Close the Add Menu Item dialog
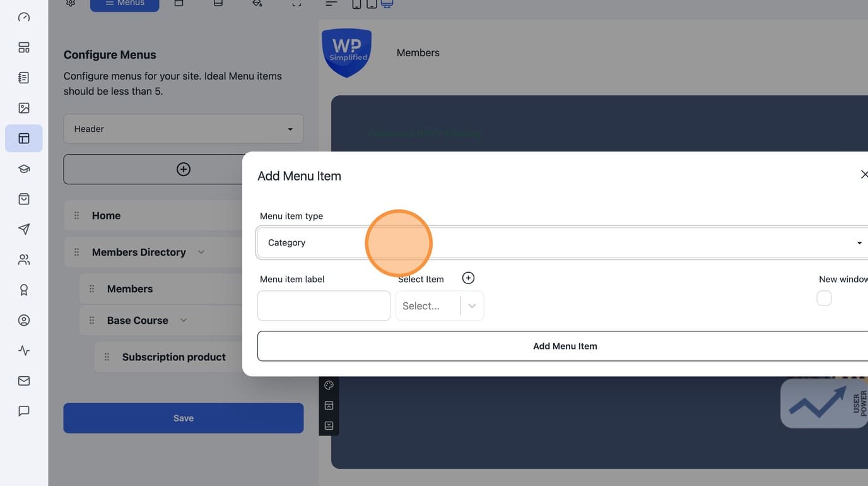The image size is (868, 486). pos(864,174)
